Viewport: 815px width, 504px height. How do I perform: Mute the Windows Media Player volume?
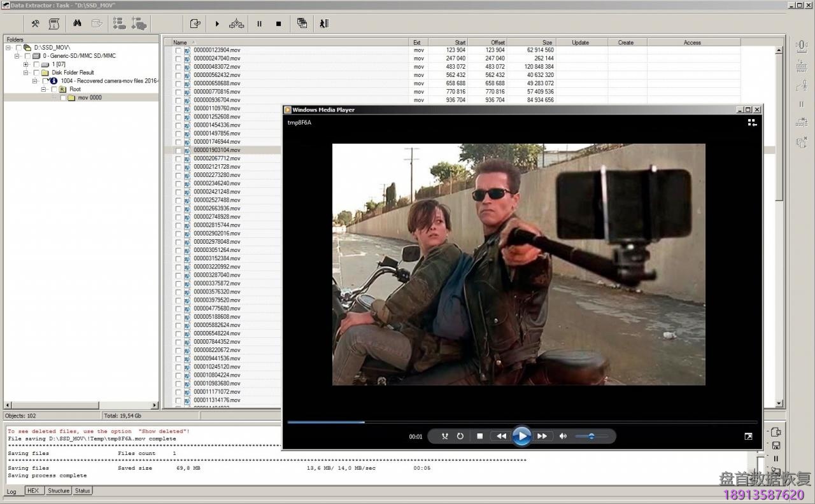tap(563, 437)
